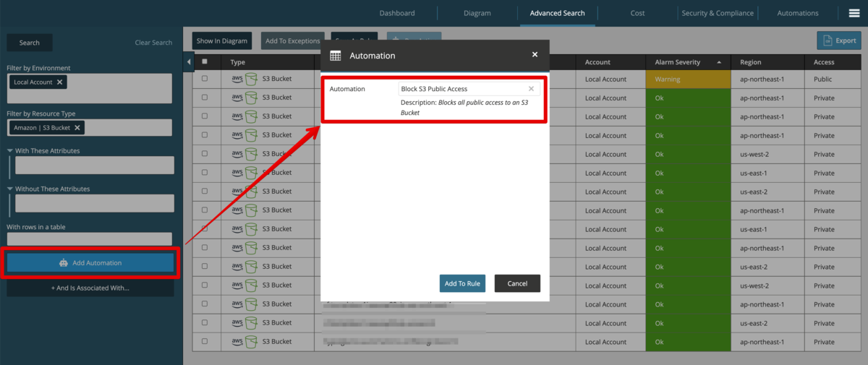Click the automation description text
Viewport: 868px width, 365px height.
(x=464, y=108)
